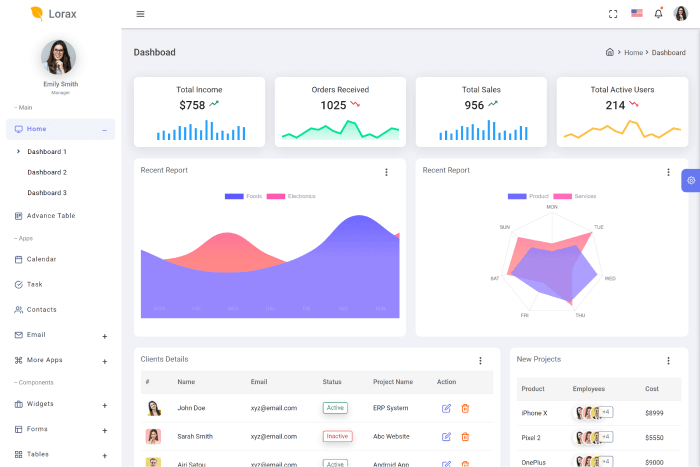The image size is (700, 467).
Task: Click +4 employees badge on iPhone X row
Action: click(x=606, y=412)
